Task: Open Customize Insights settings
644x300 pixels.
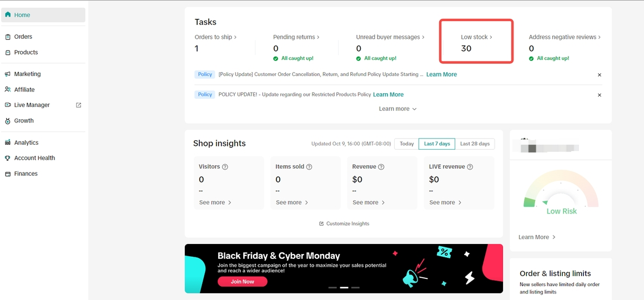Action: coord(344,223)
